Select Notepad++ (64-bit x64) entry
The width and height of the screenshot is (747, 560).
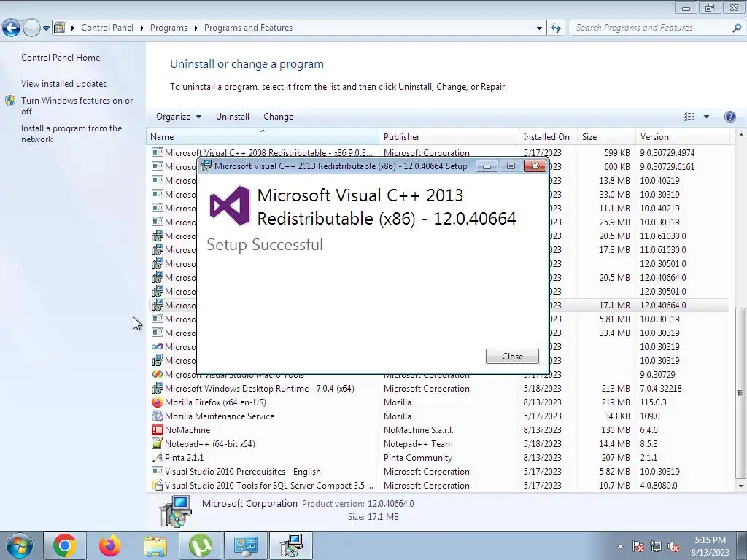(x=439, y=444)
